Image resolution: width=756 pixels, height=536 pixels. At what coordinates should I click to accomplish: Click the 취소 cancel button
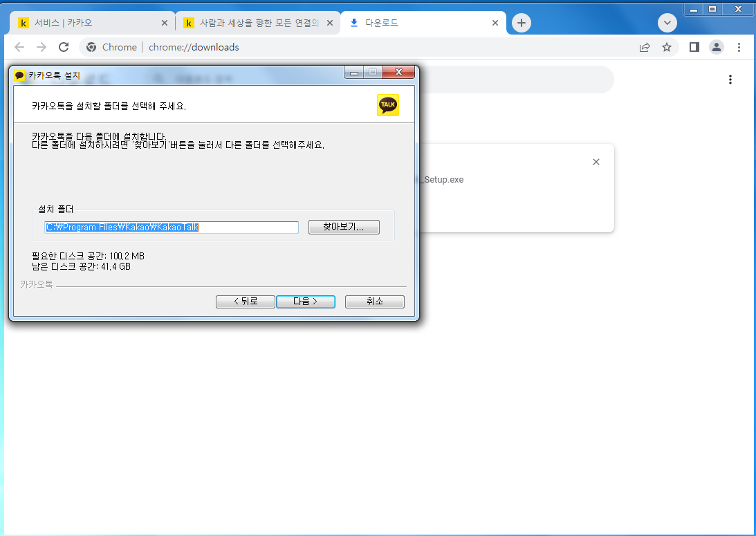(375, 302)
